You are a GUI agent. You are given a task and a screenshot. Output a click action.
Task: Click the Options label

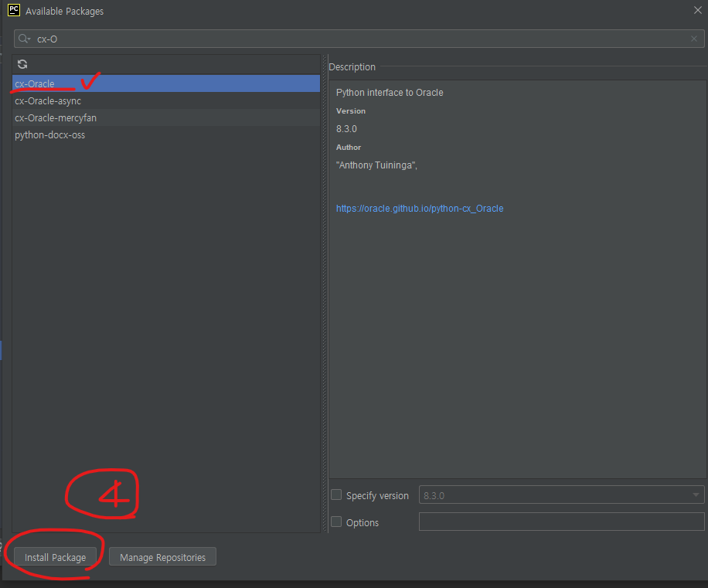tap(363, 522)
